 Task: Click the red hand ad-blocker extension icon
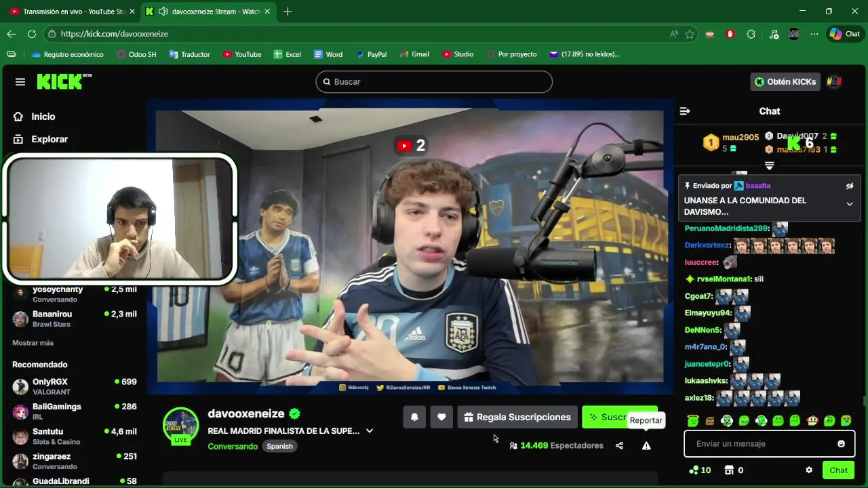pos(730,34)
